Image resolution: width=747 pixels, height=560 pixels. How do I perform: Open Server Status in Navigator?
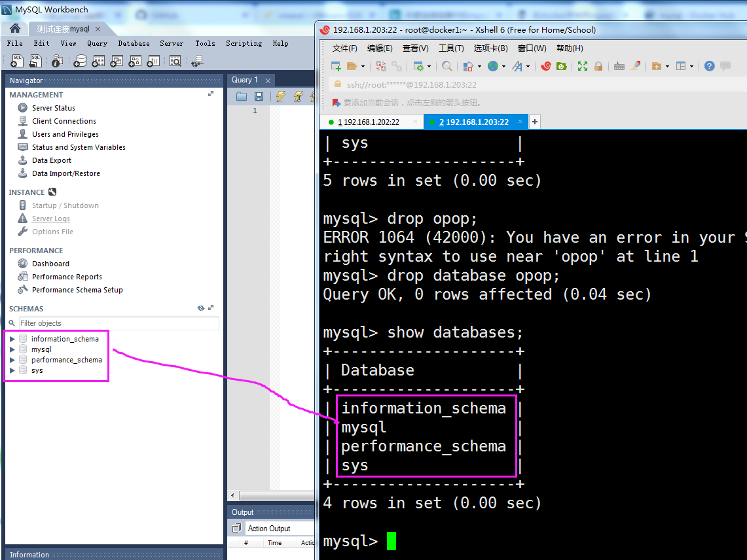point(54,108)
